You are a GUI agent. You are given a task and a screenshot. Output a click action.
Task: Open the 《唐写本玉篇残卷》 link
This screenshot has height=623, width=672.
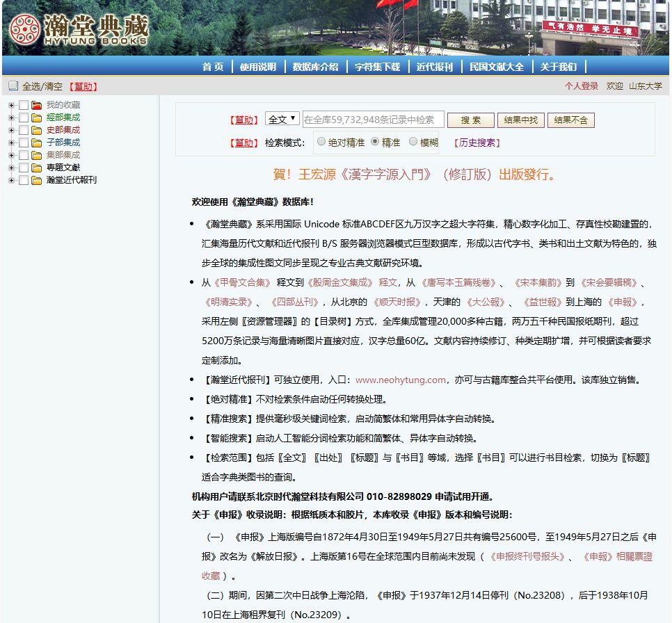pos(458,283)
